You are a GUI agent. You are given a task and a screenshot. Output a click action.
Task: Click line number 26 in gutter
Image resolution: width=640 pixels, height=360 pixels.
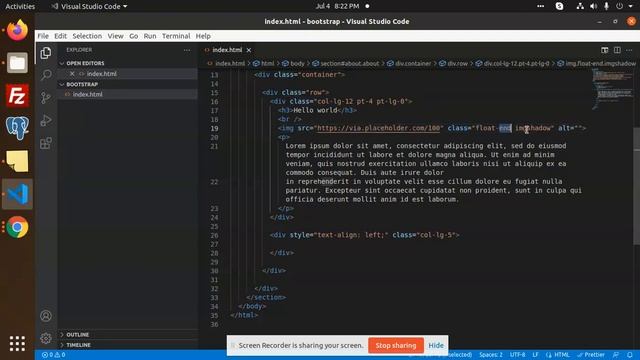pos(214,236)
